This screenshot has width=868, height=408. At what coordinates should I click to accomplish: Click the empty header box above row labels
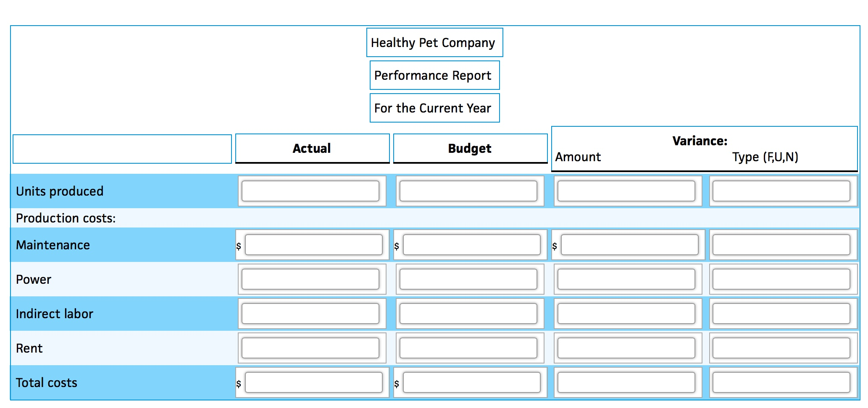(x=122, y=149)
